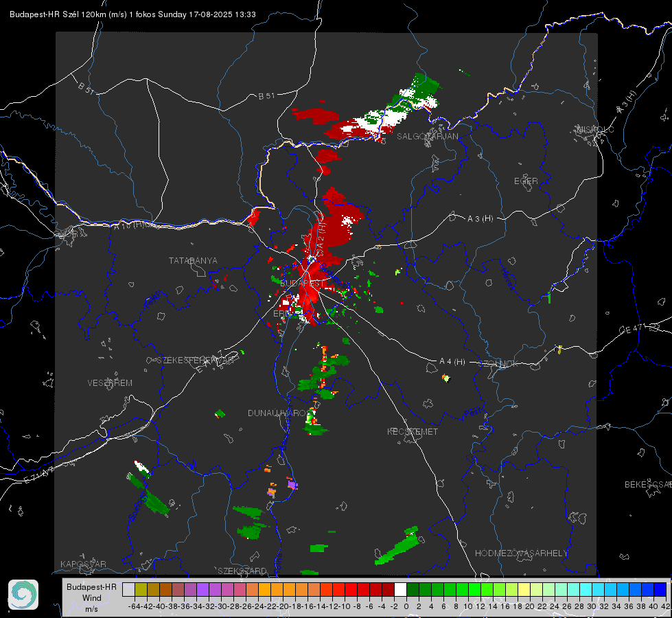Screen dimensions: 672x618
Task: Click the long green echo above Hódmezővásárhely
Action: 397,547
